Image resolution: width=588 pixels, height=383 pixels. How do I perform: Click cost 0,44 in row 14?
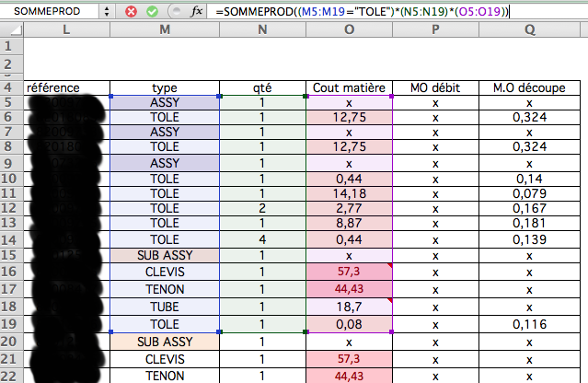point(349,239)
